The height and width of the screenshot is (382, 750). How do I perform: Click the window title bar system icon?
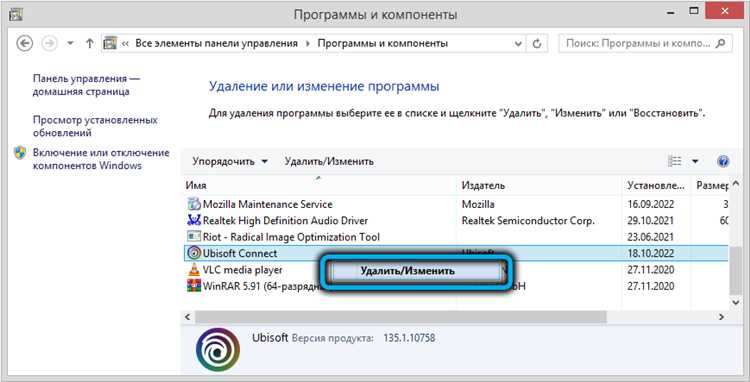pyautogui.click(x=15, y=15)
